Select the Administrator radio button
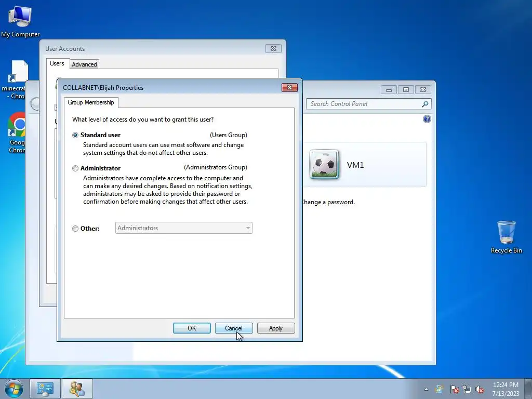The width and height of the screenshot is (532, 399). [x=75, y=168]
